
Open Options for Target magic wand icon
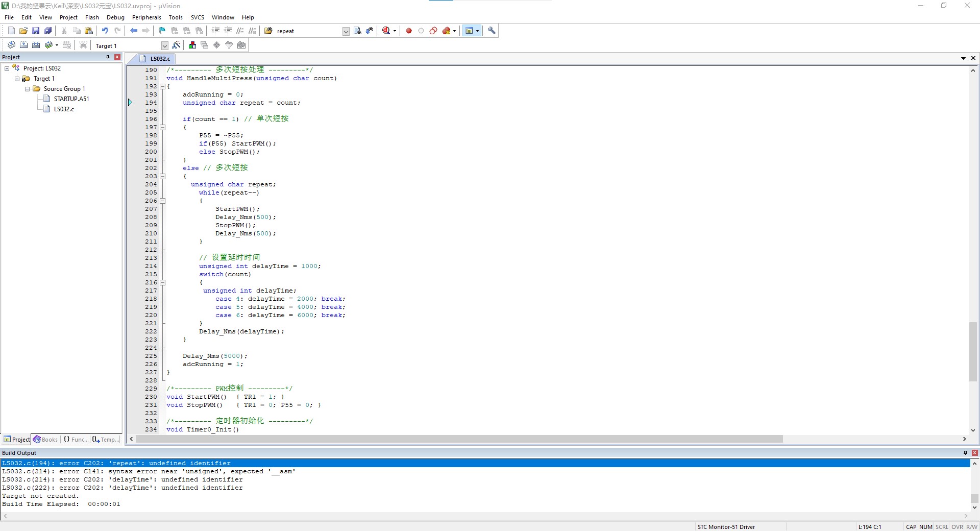177,45
